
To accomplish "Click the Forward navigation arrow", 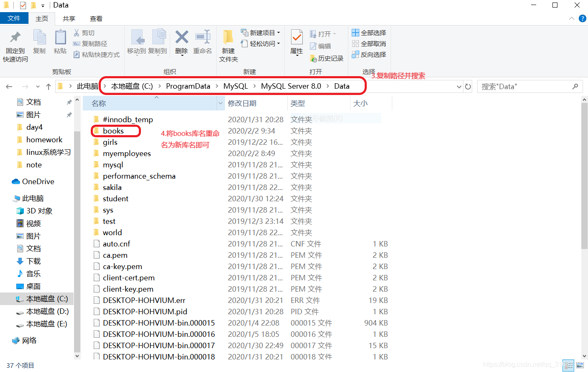I will coord(25,87).
